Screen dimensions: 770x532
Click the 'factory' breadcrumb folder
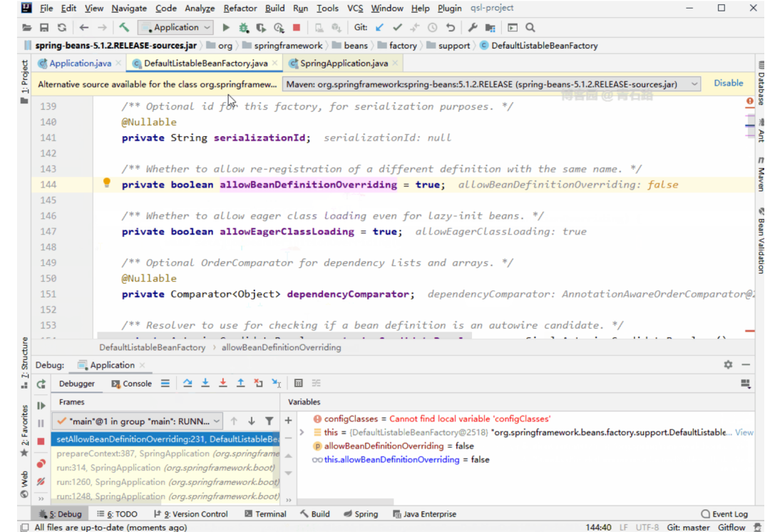[x=397, y=46]
